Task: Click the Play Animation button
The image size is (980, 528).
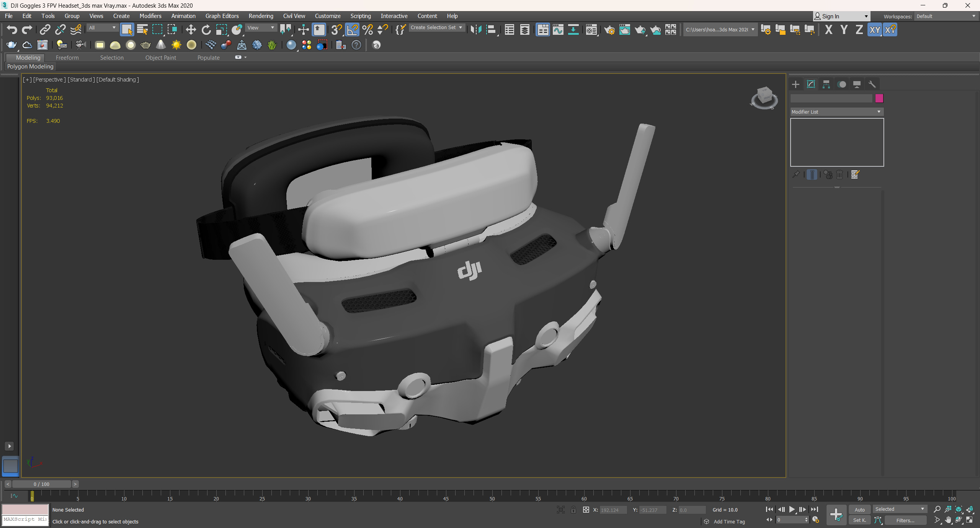Action: point(792,510)
